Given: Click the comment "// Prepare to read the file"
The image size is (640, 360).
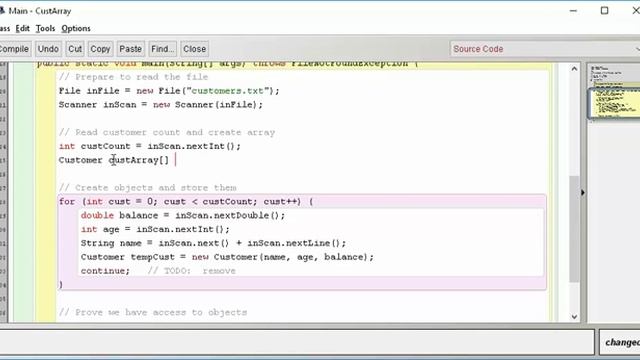Looking at the screenshot, I should (133, 77).
